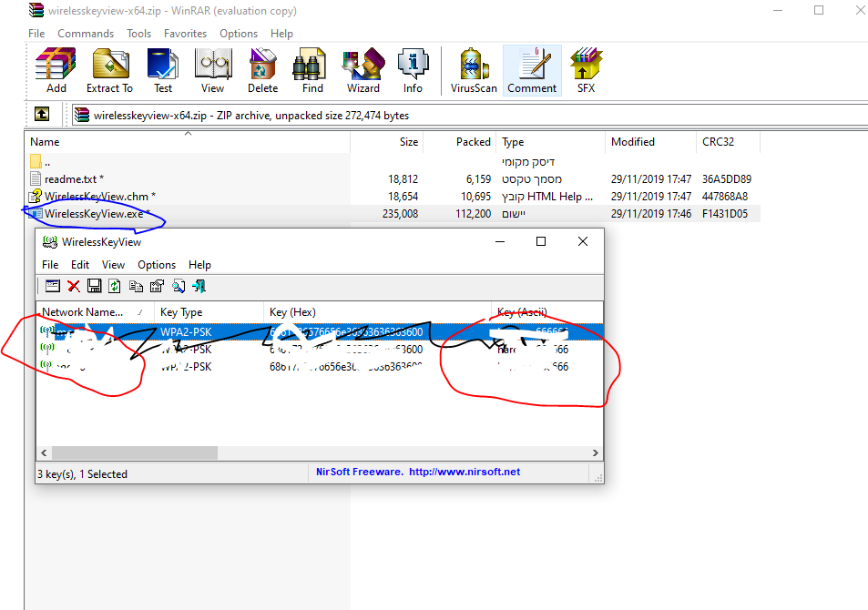Minimize the WirelessKeyView window
This screenshot has height=610, width=868.
(500, 241)
